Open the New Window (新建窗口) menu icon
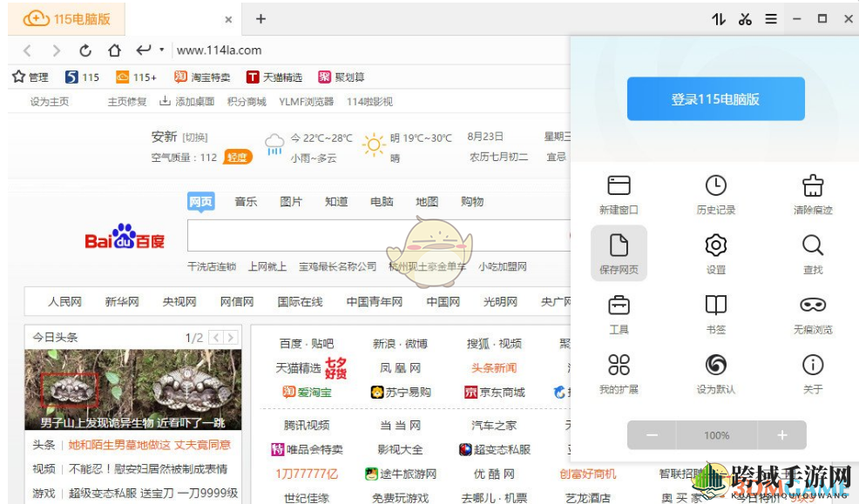The image size is (859, 504). tap(619, 185)
